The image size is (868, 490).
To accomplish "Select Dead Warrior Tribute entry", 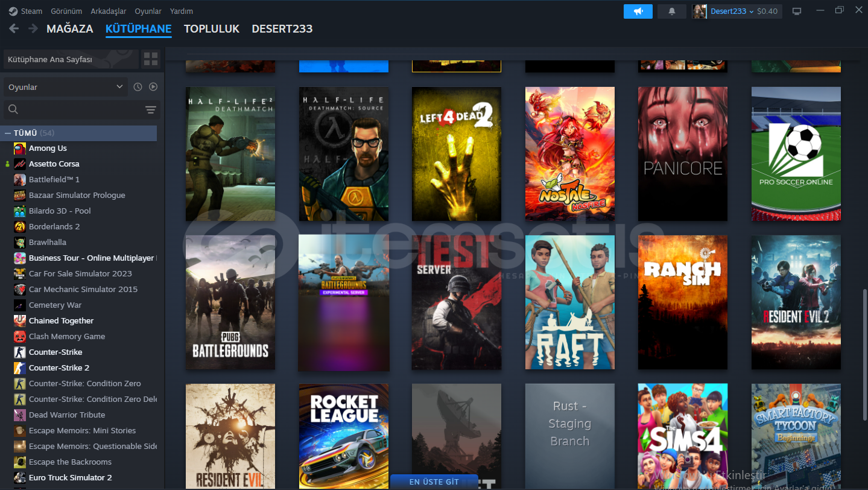I will click(67, 415).
